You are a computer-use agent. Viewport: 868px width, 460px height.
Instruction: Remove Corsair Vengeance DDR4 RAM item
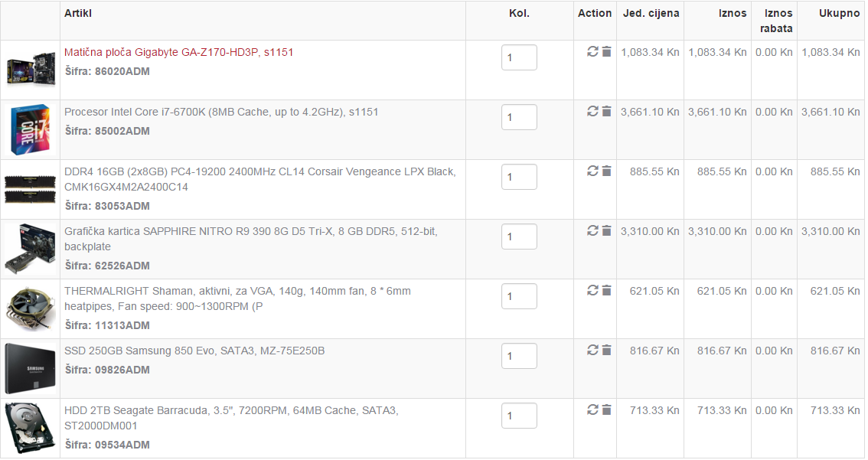(606, 171)
